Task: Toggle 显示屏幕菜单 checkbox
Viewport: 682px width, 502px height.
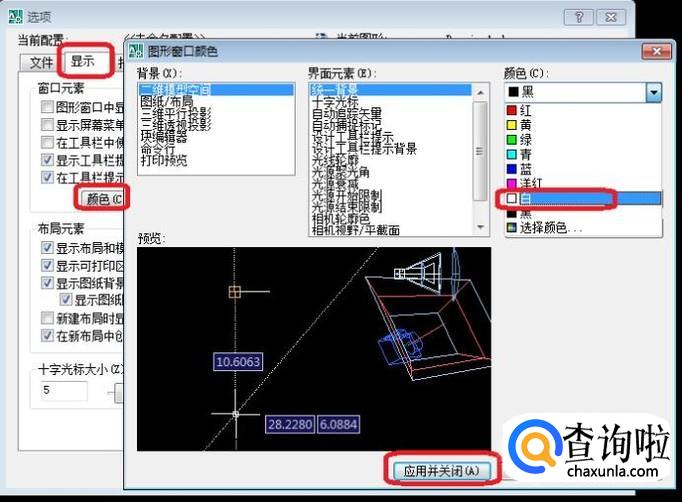Action: pos(47,125)
